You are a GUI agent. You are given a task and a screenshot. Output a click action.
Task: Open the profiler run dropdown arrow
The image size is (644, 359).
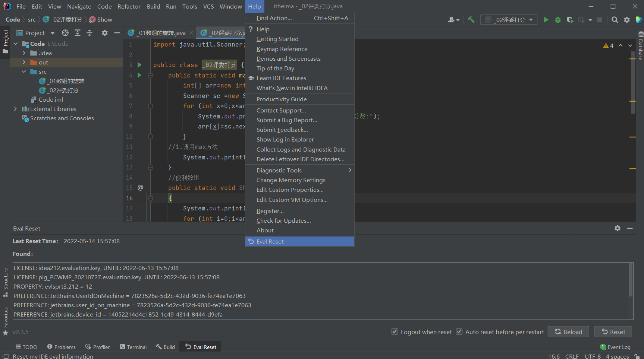[590, 20]
